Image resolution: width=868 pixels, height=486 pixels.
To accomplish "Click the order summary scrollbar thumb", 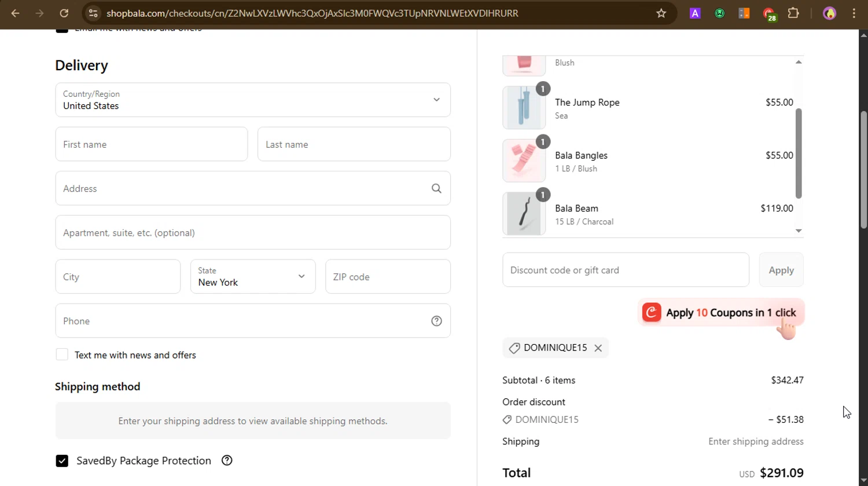I will [799, 154].
